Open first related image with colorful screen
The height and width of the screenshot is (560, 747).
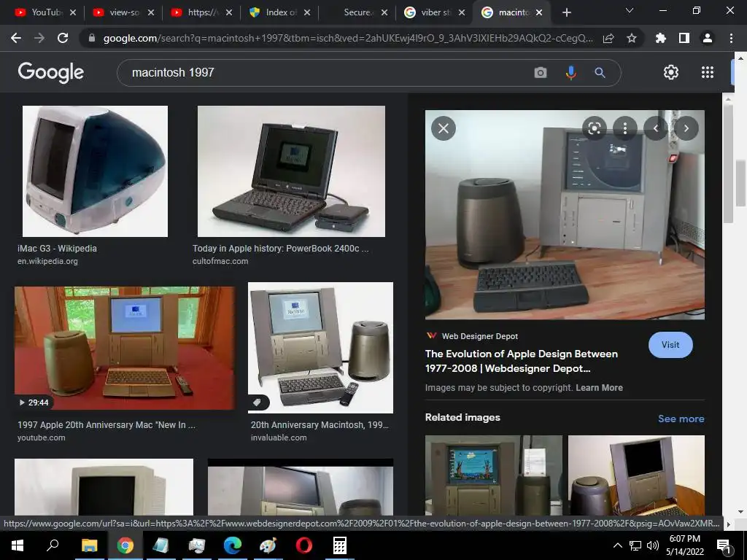point(494,475)
